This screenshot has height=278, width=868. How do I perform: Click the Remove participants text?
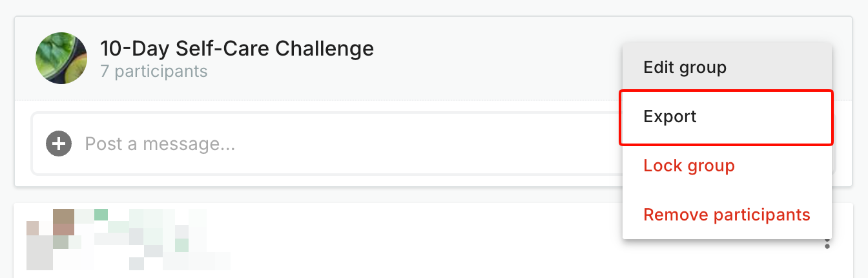[x=727, y=215]
